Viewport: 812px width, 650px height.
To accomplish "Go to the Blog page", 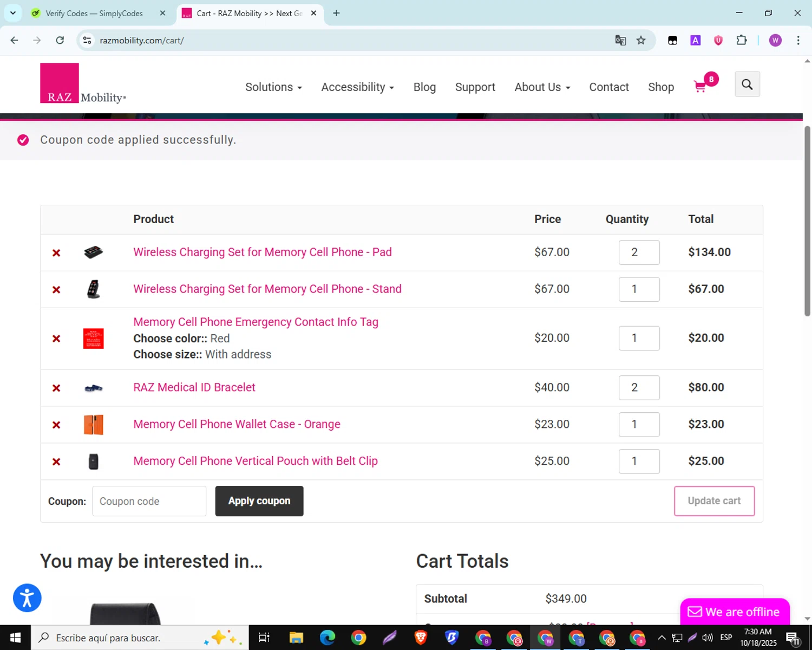I will click(424, 87).
